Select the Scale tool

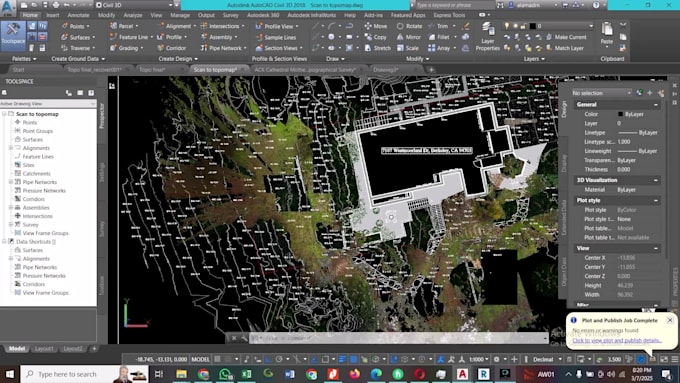(x=408, y=48)
